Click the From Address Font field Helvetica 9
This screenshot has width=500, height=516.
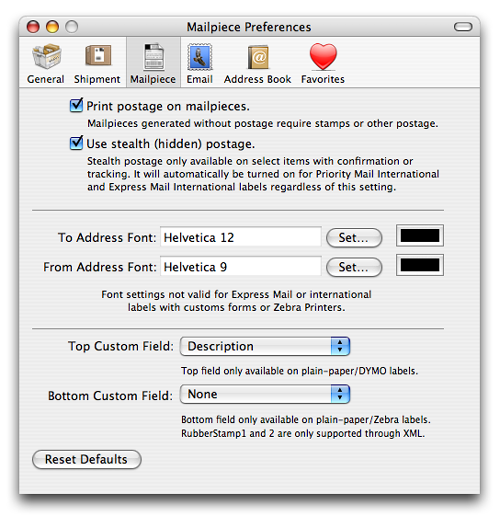[x=241, y=267]
